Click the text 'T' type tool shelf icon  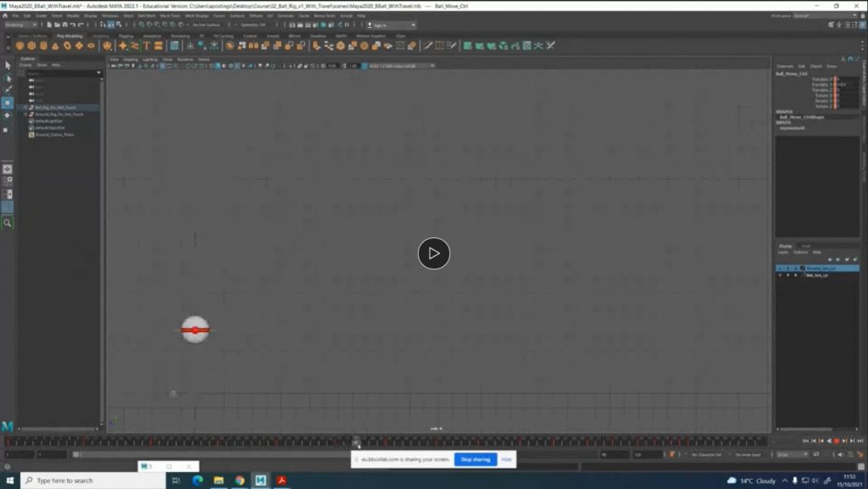pos(147,46)
